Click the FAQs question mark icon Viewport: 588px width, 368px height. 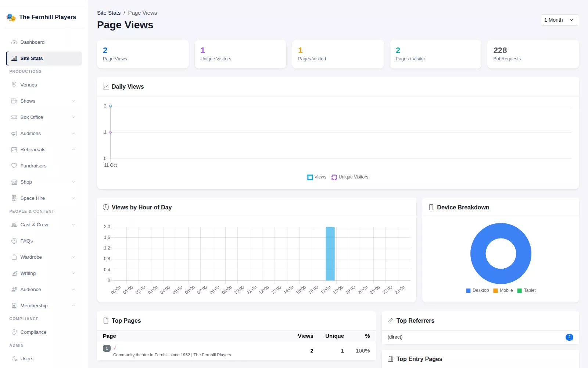click(x=14, y=241)
